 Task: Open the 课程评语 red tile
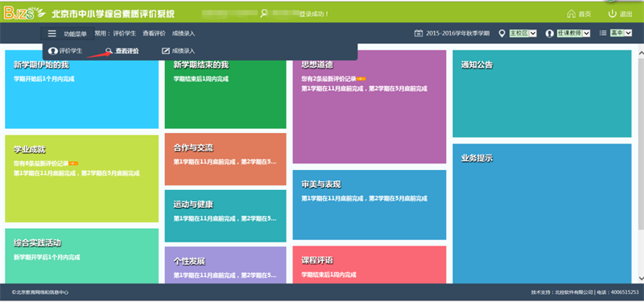(369, 265)
